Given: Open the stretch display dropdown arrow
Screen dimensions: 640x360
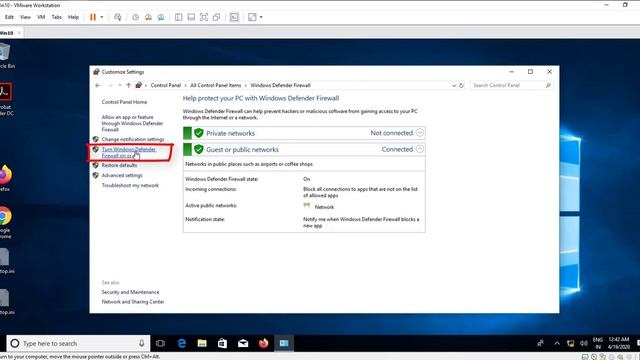Looking at the screenshot, I should point(261,17).
